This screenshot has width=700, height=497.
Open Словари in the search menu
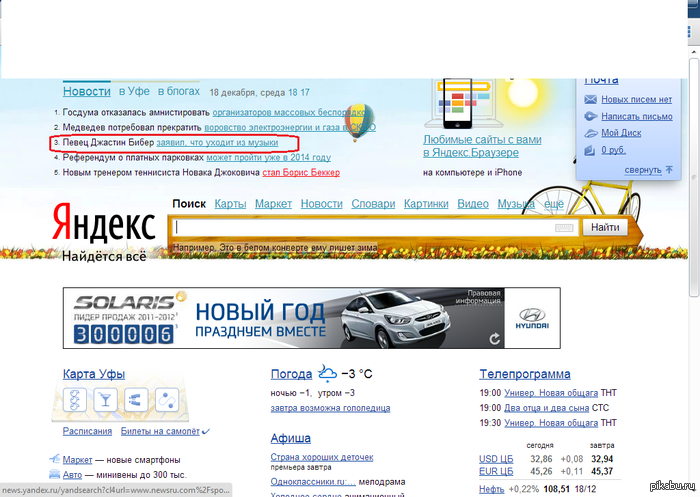tap(373, 204)
